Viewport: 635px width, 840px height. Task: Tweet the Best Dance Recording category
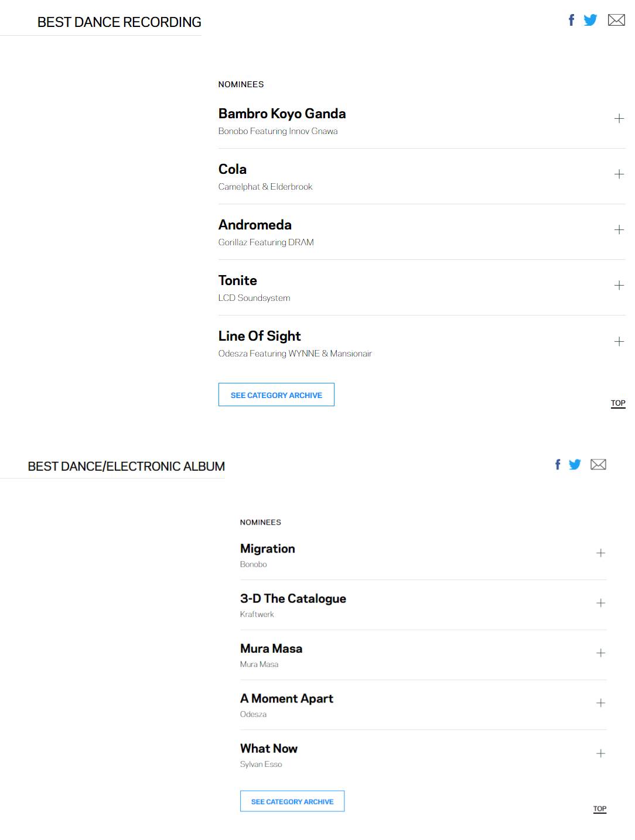coord(590,20)
